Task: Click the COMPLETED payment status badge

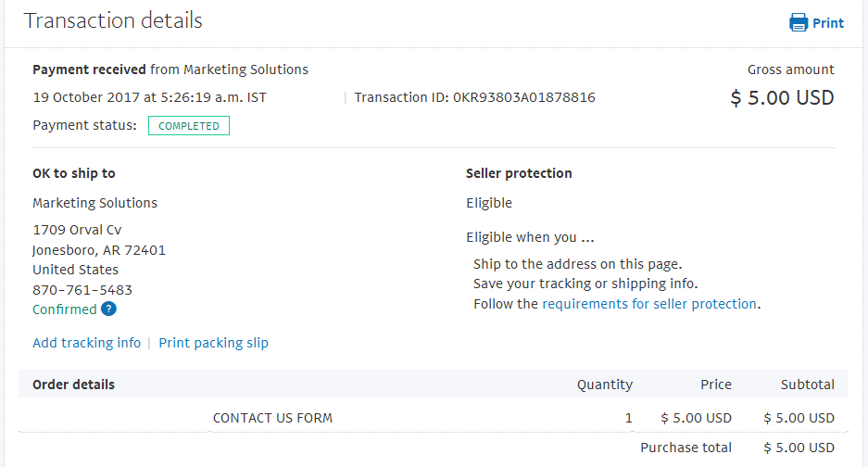Action: coord(189,126)
